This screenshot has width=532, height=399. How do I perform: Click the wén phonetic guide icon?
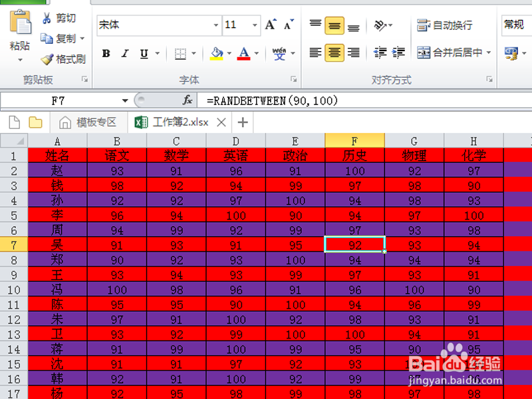pos(279,53)
